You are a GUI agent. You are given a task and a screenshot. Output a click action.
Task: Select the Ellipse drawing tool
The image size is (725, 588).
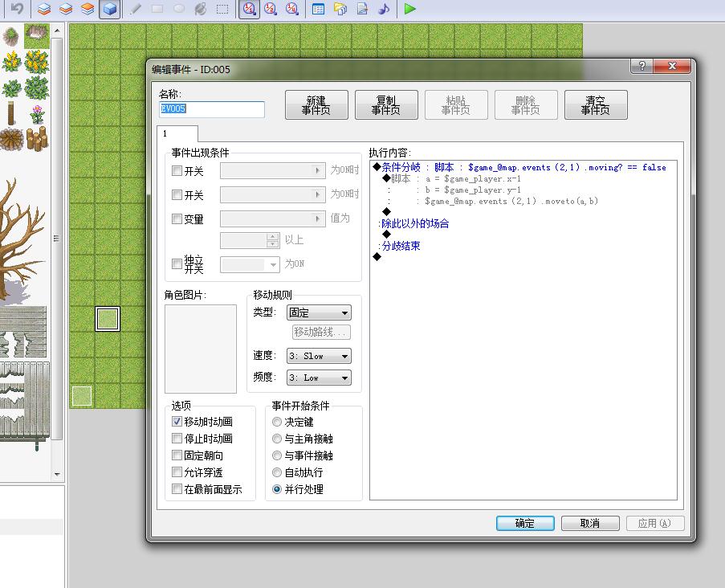[x=179, y=8]
